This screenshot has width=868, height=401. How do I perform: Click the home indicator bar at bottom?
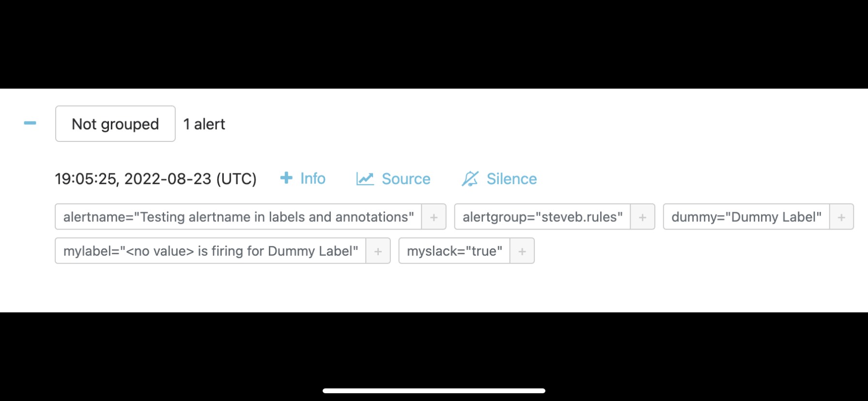tap(434, 391)
